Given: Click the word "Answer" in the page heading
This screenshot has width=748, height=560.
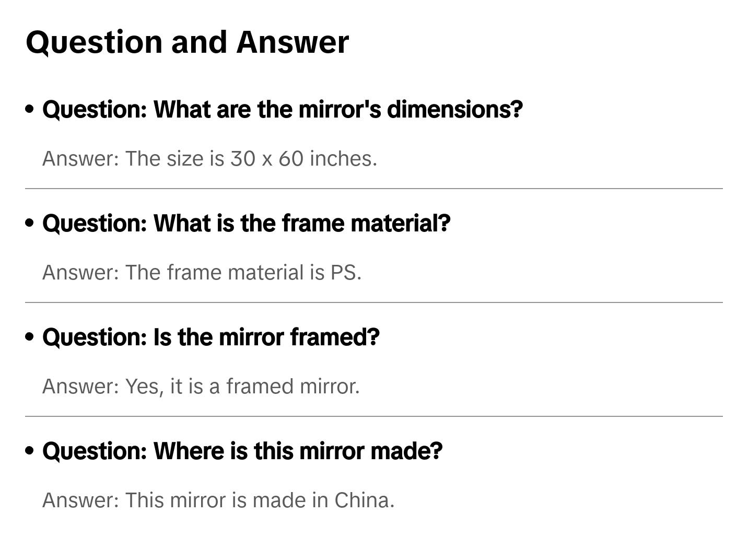Looking at the screenshot, I should click(x=292, y=42).
